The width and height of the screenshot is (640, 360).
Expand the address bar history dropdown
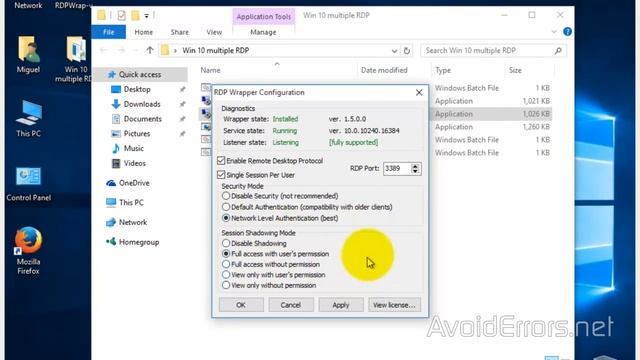click(x=394, y=51)
